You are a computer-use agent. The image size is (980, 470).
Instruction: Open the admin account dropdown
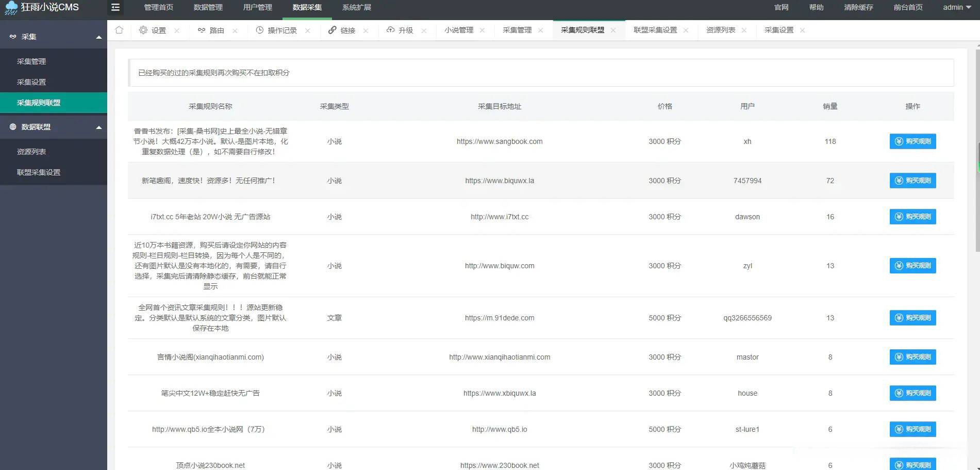956,7
